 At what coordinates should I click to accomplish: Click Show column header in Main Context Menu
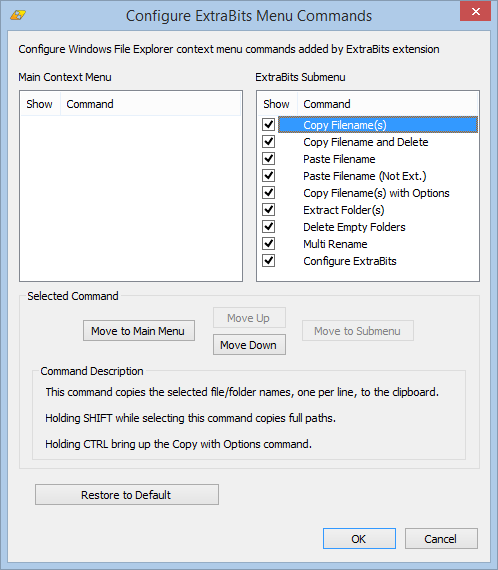(x=40, y=104)
